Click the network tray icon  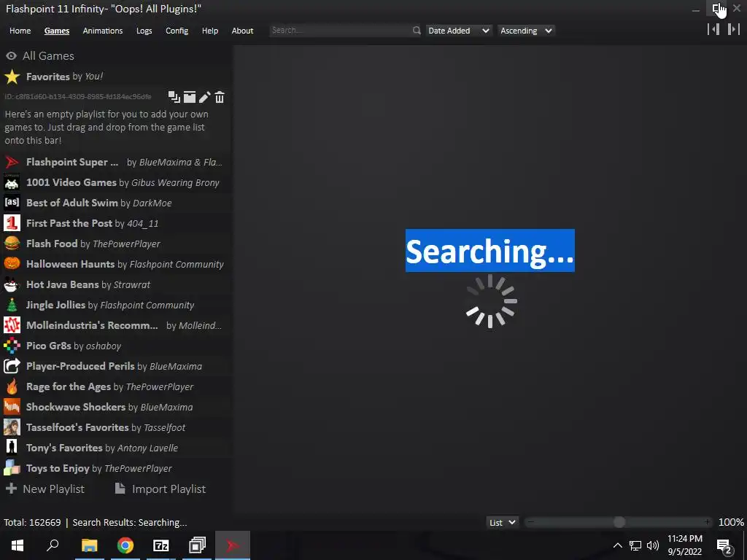[x=635, y=545]
